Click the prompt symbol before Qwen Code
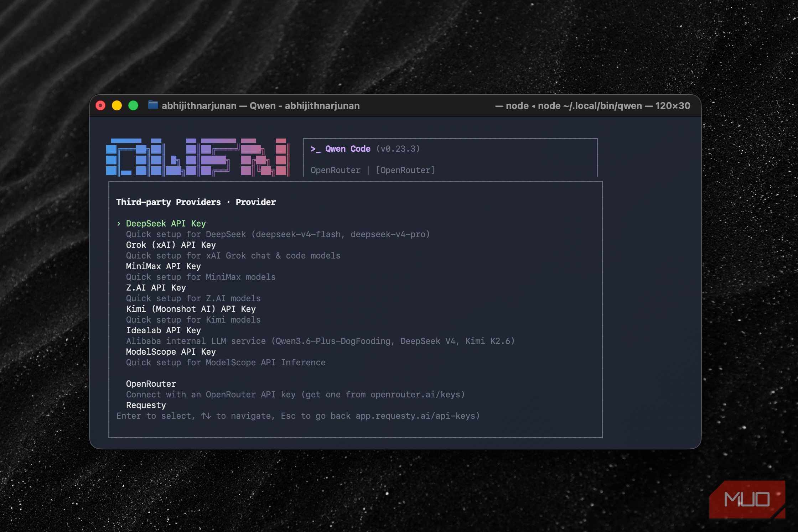The image size is (798, 532). [x=315, y=149]
